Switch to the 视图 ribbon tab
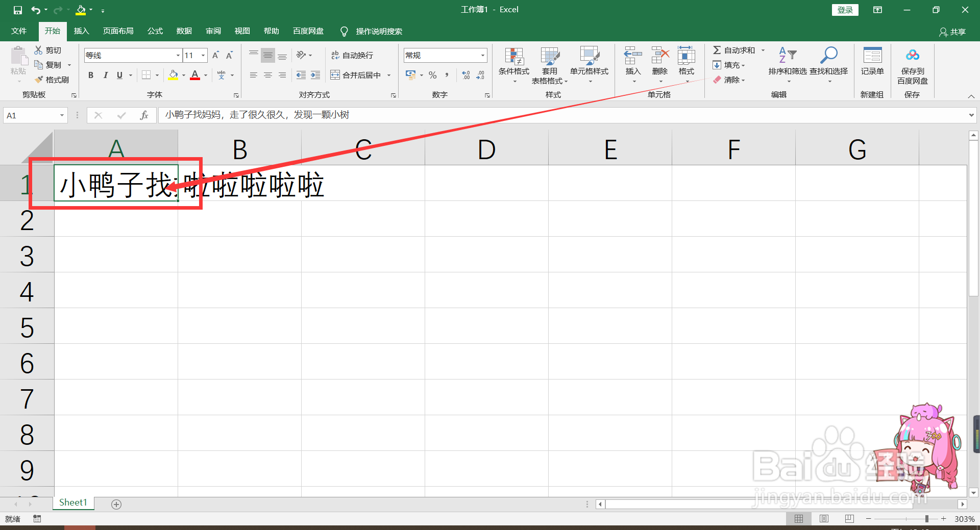 (x=242, y=31)
